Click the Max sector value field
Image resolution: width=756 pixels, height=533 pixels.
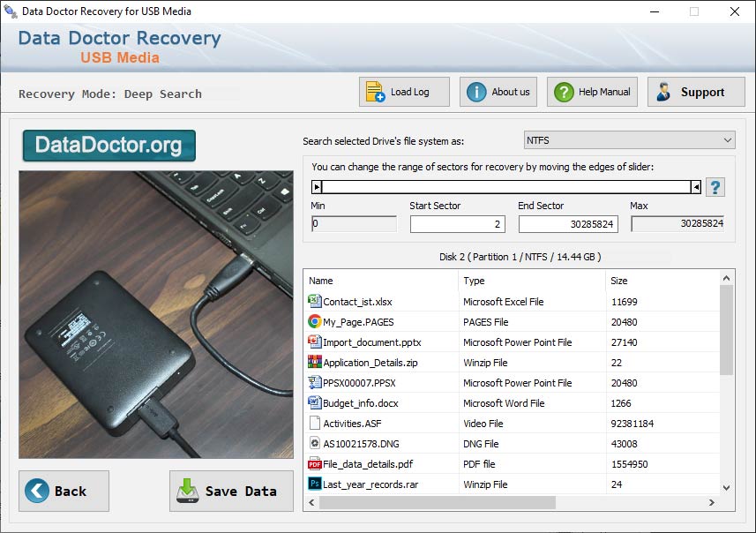coord(677,223)
